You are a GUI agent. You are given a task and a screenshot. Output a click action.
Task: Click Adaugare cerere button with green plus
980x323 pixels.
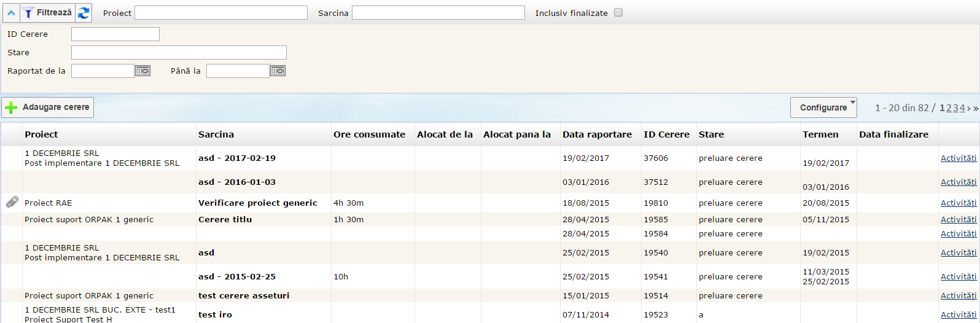[x=48, y=107]
